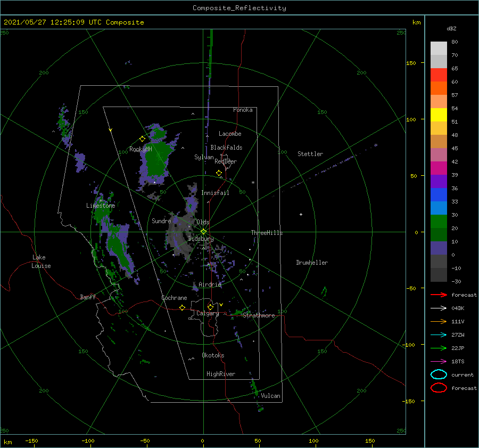Pick the magenta 39-42 dBZ color swatch
479x448 pixels.
pyautogui.click(x=439, y=168)
